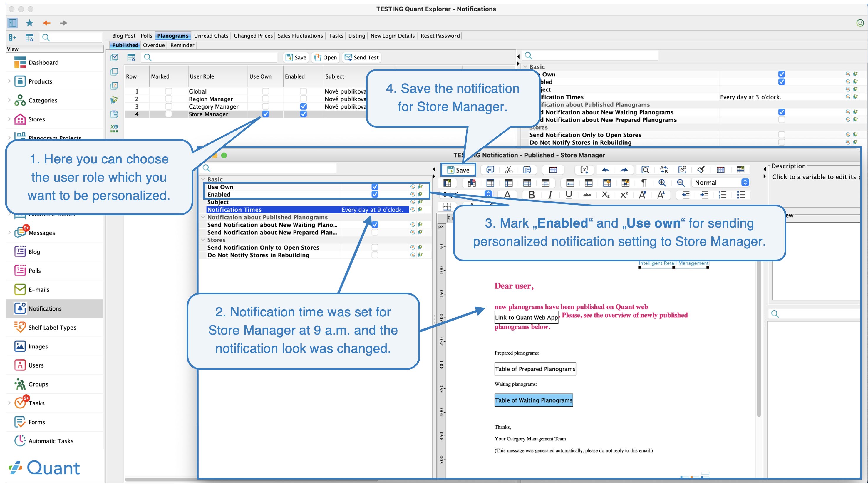Click the Undo arrow in editor
The height and width of the screenshot is (484, 868).
pyautogui.click(x=606, y=170)
